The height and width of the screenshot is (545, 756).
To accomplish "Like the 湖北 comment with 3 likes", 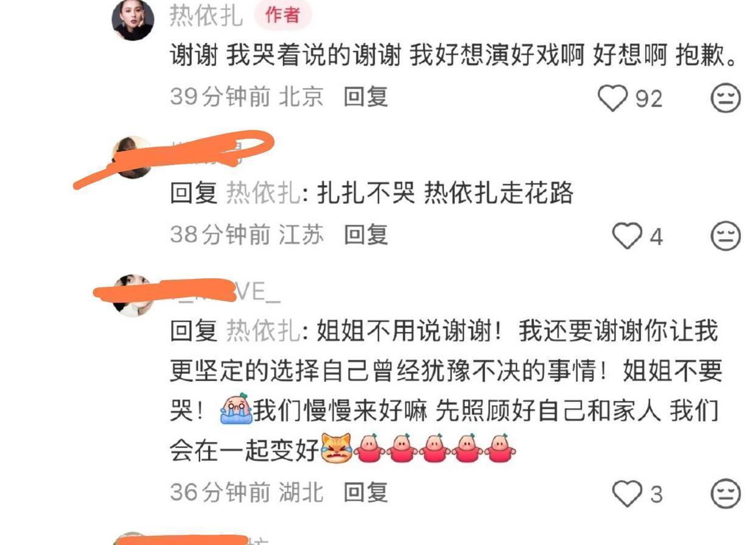I will point(627,494).
